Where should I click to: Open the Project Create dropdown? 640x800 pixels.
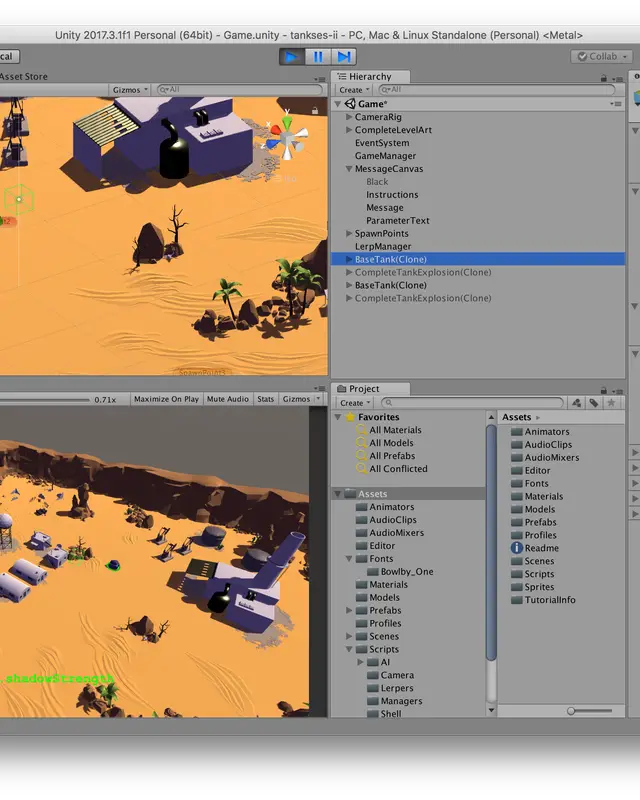355,403
